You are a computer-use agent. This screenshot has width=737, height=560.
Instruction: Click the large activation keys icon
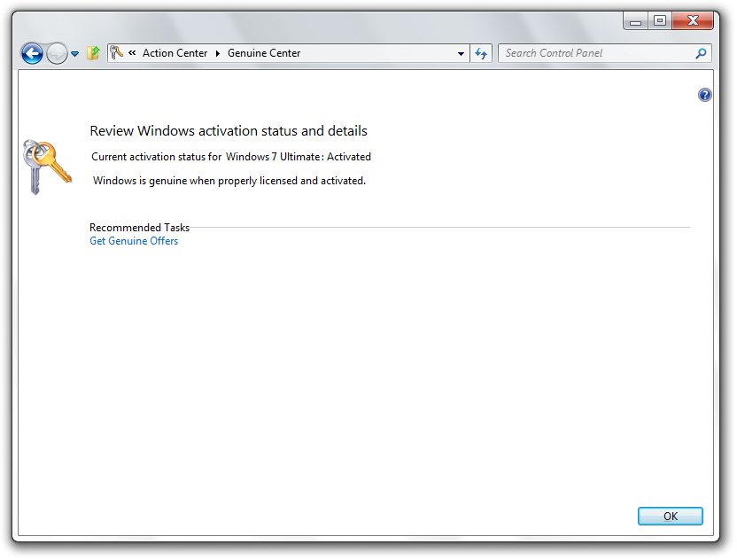[x=47, y=167]
